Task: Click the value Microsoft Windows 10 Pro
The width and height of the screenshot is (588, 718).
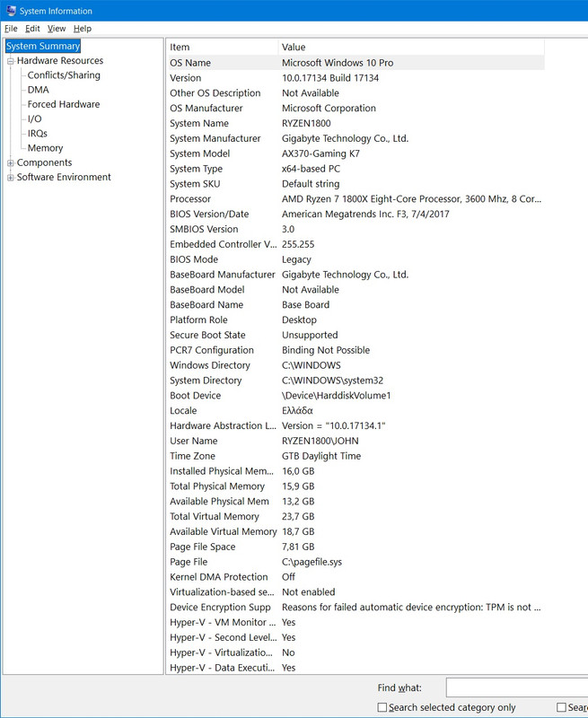Action: (x=338, y=63)
